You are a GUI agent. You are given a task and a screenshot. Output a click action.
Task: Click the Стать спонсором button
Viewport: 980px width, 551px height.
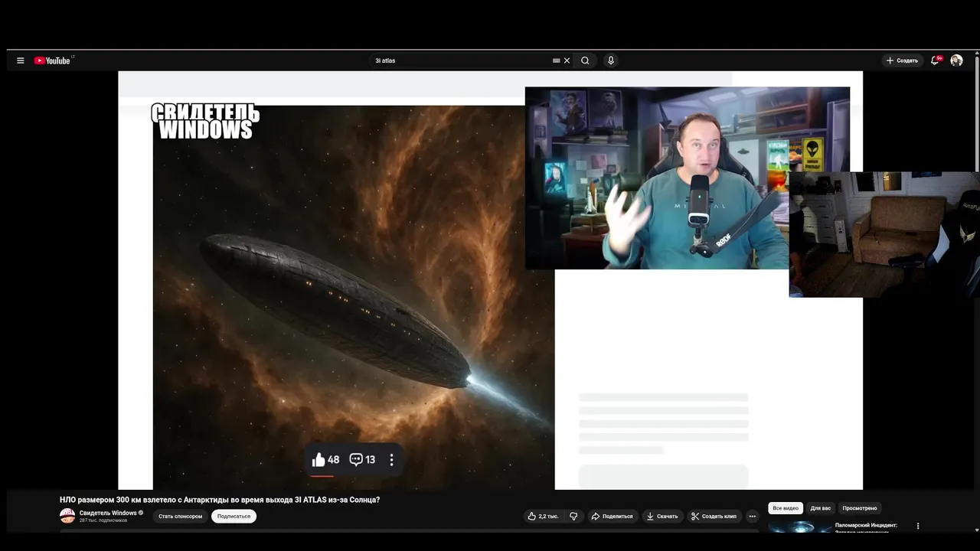point(180,517)
